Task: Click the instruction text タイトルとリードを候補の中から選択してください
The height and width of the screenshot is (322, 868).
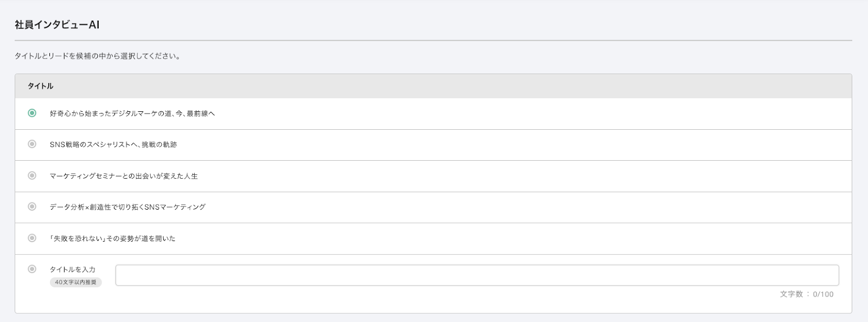Action: click(98, 56)
